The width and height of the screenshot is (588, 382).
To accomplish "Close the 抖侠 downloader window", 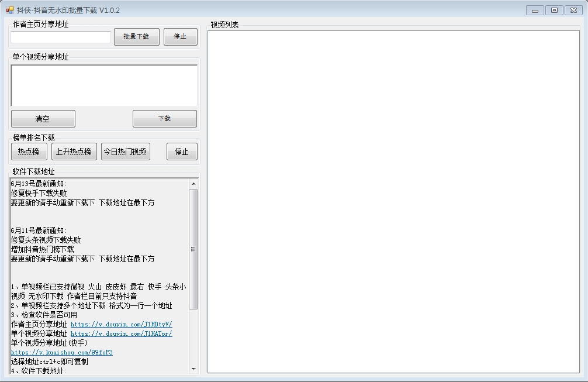I will tap(572, 11).
